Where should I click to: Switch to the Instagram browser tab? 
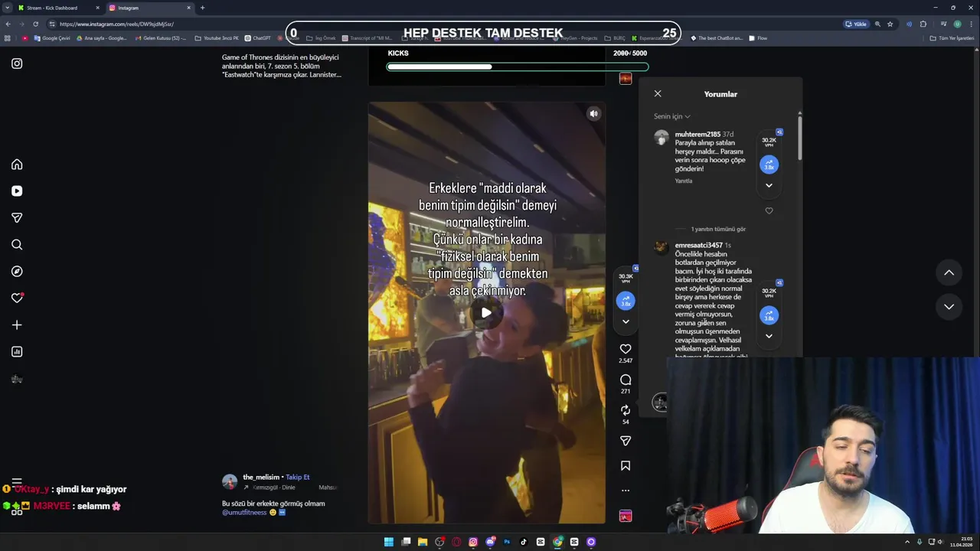(149, 8)
